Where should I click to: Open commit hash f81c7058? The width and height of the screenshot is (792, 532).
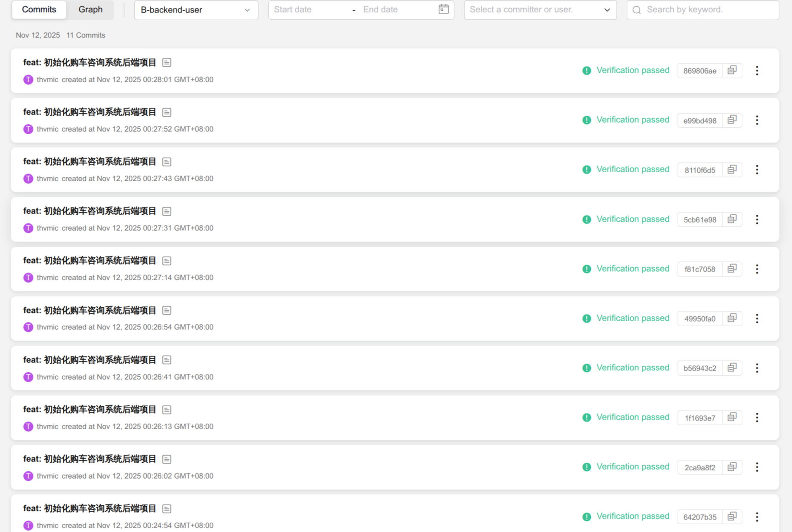(x=700, y=269)
